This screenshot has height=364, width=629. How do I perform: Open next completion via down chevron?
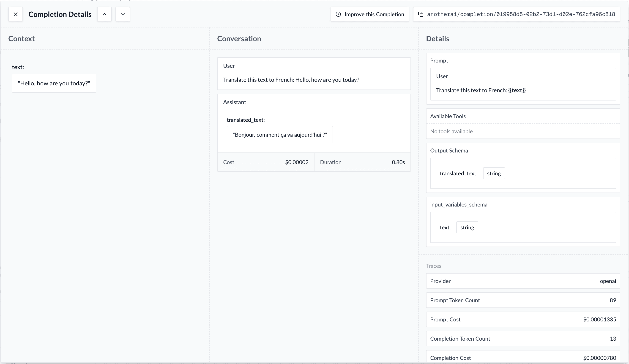point(122,14)
